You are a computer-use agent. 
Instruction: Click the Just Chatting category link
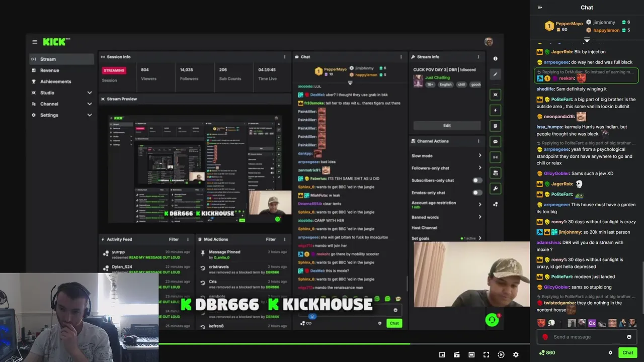click(437, 77)
